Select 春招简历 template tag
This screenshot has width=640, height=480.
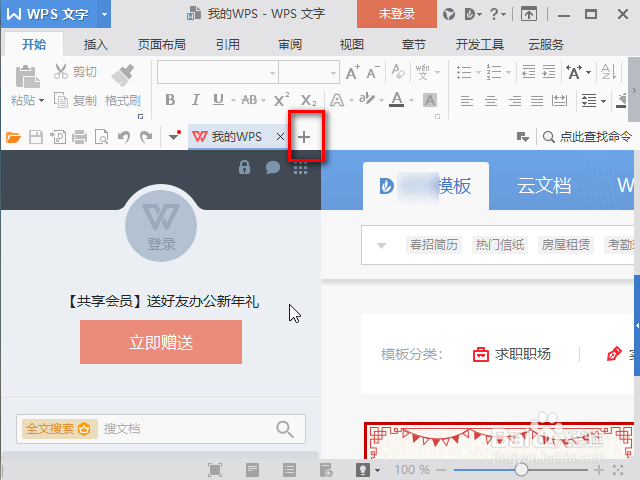[x=434, y=245]
